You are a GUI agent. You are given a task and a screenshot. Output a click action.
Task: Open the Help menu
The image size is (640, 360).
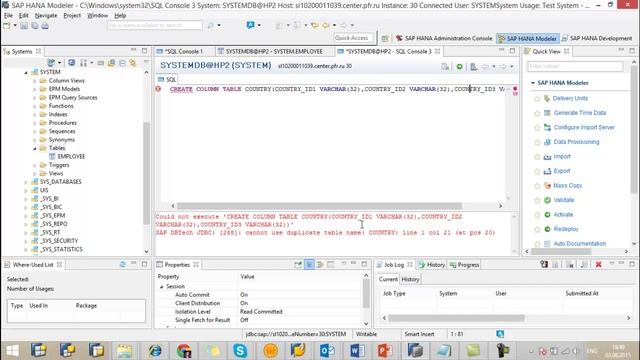pos(120,16)
